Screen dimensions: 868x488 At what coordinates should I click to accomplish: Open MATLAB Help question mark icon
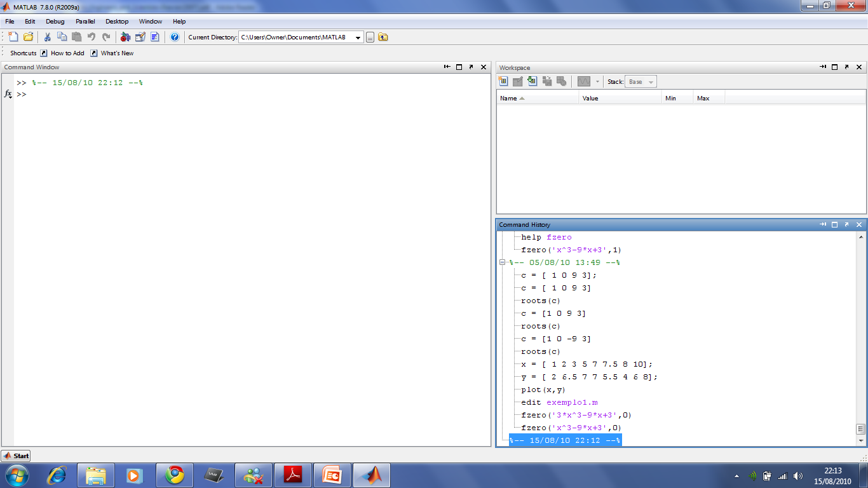[175, 37]
